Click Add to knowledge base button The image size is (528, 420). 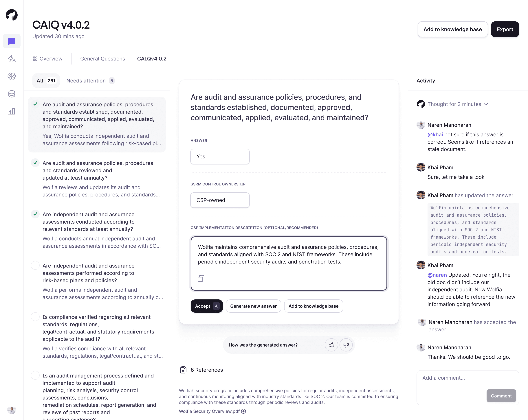(x=313, y=306)
